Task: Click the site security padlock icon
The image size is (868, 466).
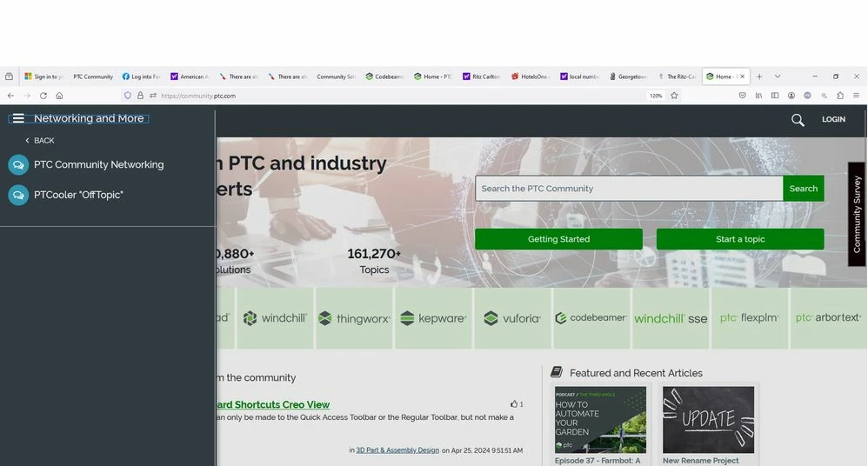Action: coord(140,95)
